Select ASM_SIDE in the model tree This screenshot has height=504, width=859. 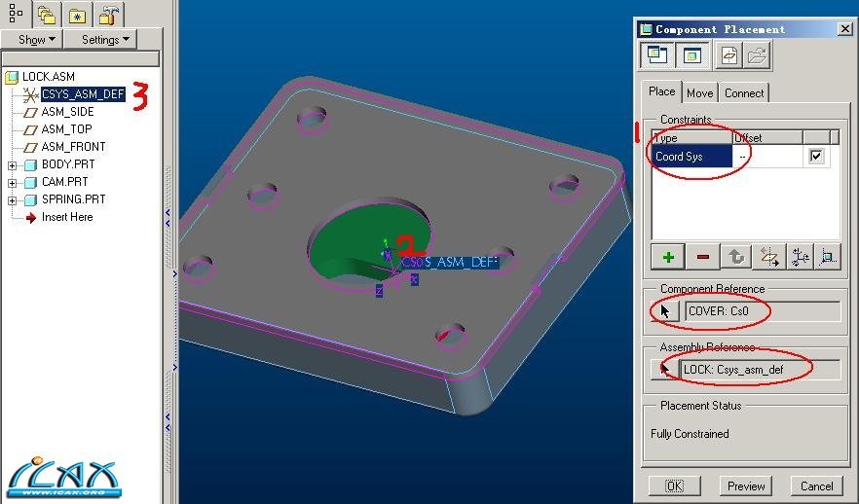click(67, 112)
